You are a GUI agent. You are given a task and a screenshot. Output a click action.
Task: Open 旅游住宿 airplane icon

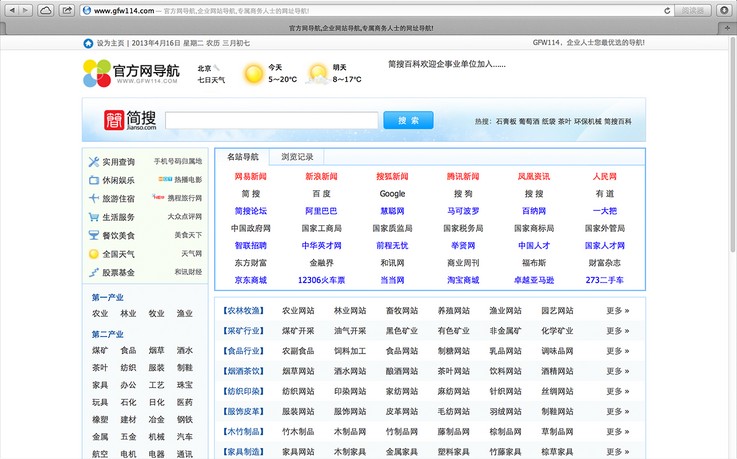point(94,198)
